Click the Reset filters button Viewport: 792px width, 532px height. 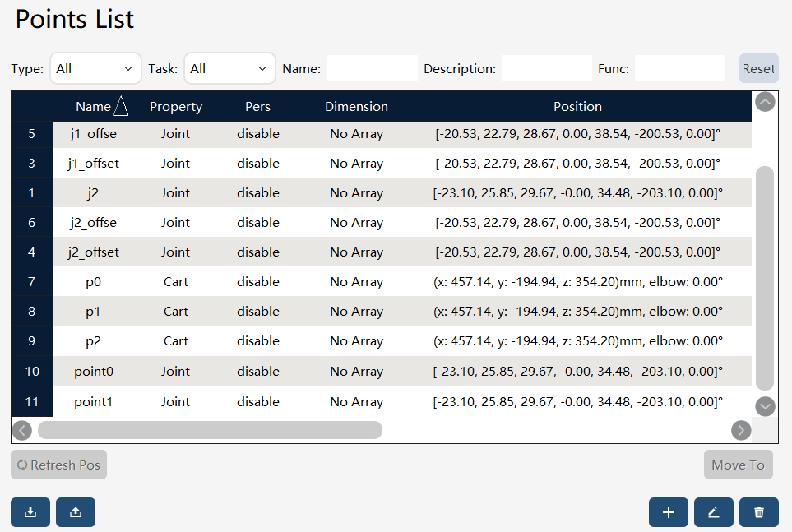(758, 68)
